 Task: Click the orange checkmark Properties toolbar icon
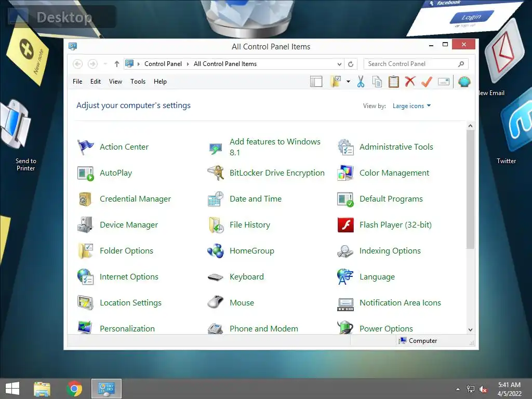pos(427,82)
